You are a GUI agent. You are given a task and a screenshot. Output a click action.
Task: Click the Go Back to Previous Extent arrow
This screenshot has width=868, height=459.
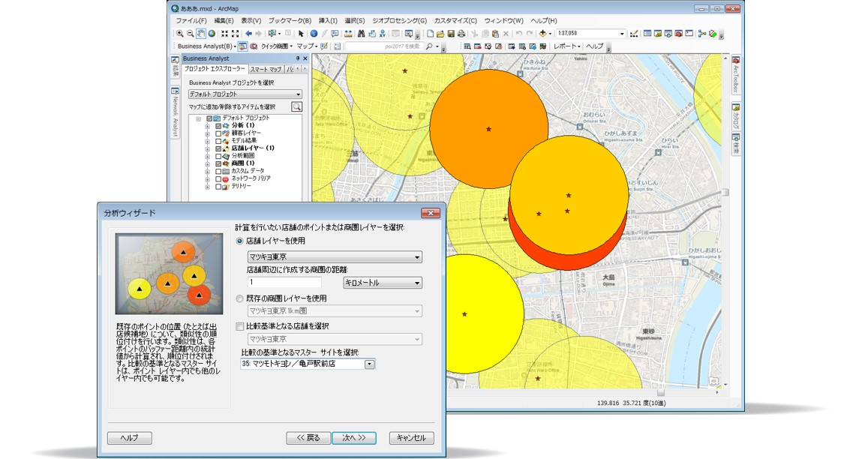[x=248, y=34]
